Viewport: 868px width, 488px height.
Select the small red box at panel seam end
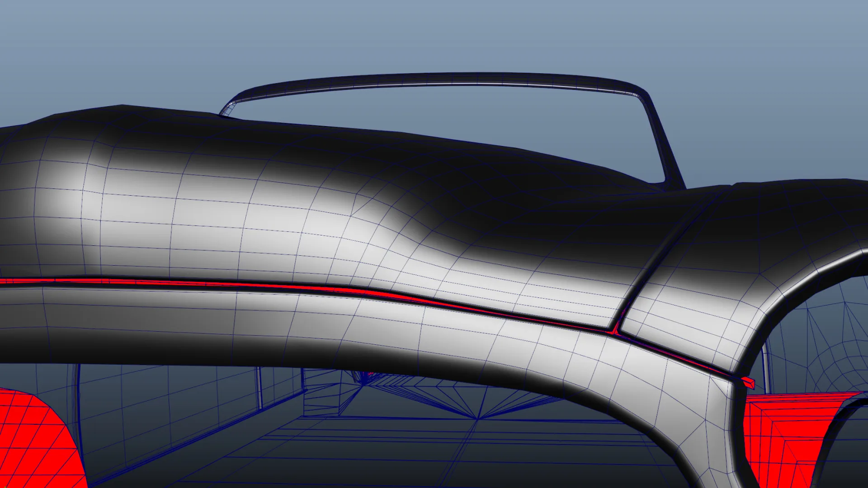tap(748, 383)
